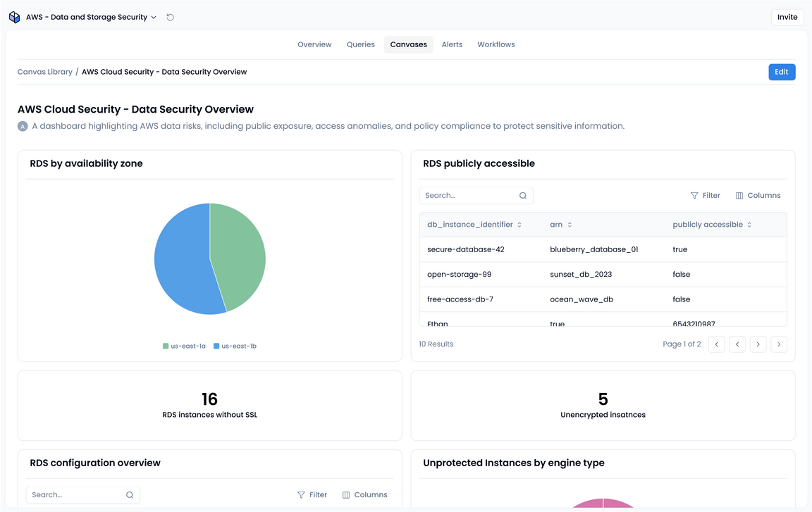Open the Workflows tab
Image resolution: width=812 pixels, height=512 pixels.
pyautogui.click(x=496, y=44)
